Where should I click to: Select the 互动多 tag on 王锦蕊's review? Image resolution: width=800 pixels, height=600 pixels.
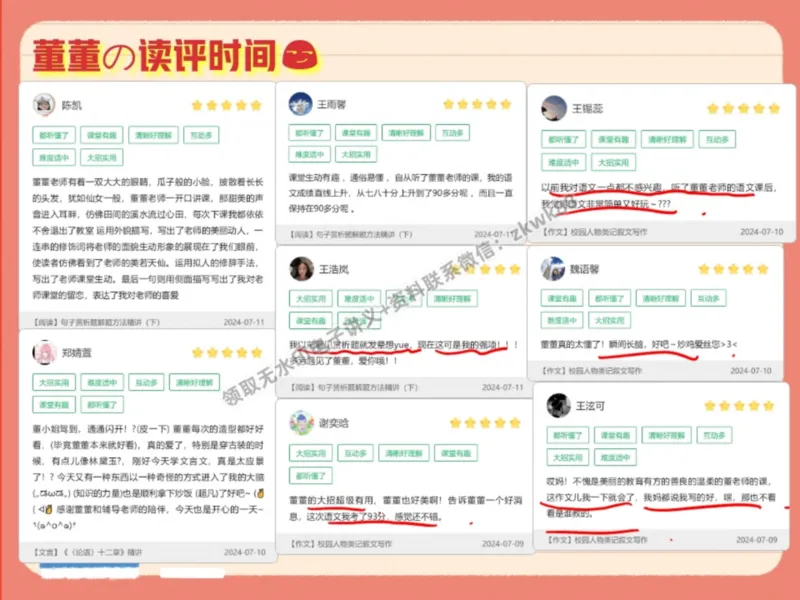click(x=717, y=139)
